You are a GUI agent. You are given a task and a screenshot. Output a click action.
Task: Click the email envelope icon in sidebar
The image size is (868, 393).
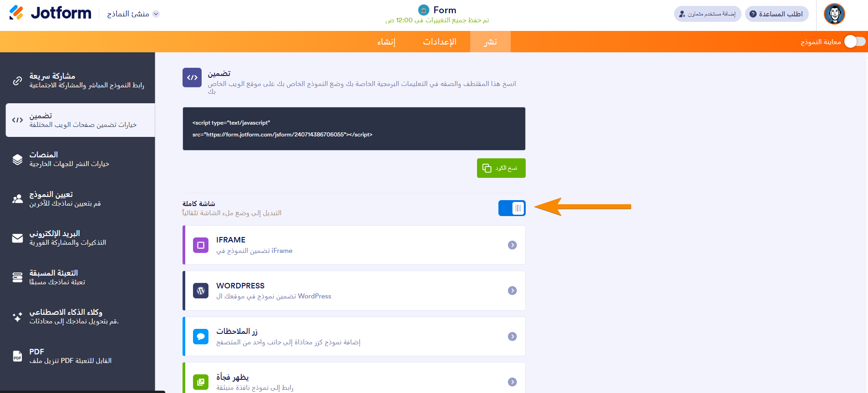click(x=17, y=238)
